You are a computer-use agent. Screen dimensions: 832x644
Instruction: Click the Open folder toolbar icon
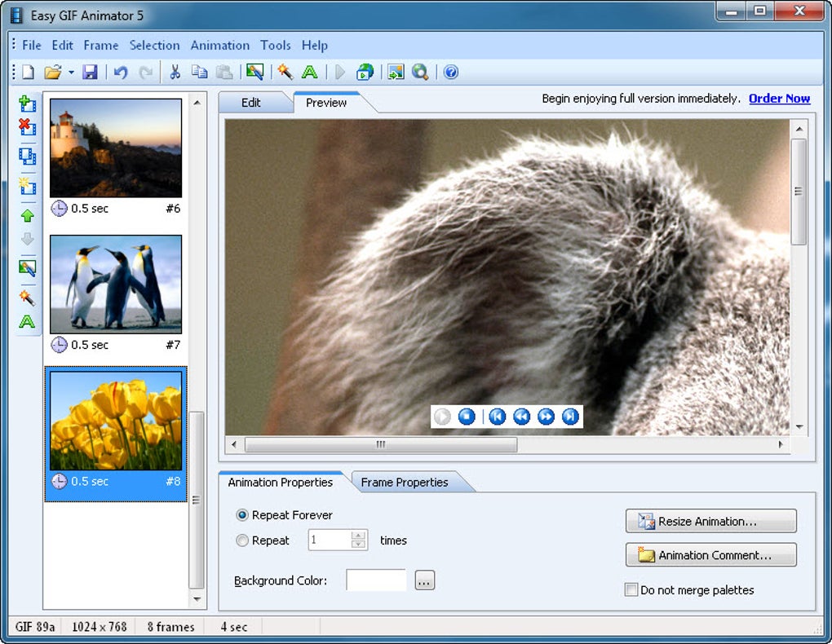52,72
